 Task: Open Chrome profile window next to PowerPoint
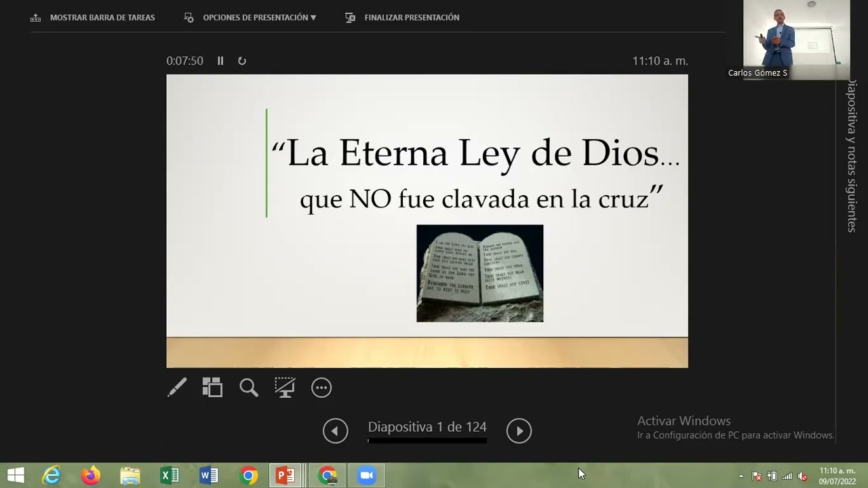pos(328,476)
